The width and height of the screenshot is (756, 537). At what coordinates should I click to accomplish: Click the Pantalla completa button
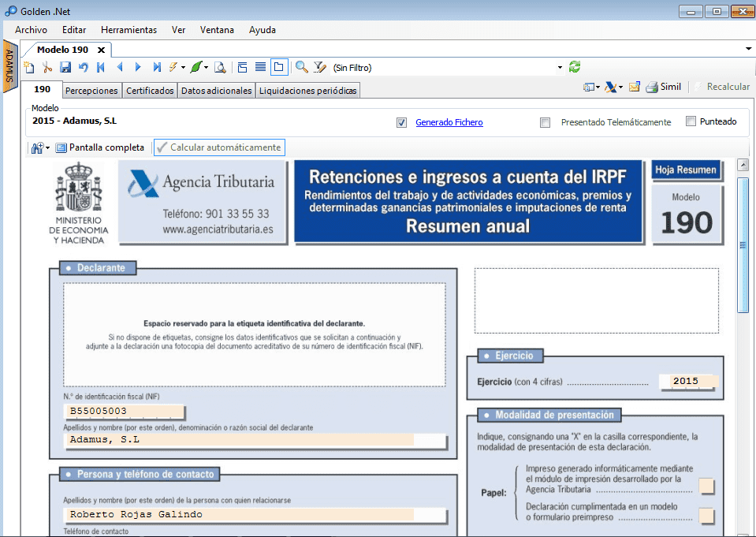[x=100, y=147]
